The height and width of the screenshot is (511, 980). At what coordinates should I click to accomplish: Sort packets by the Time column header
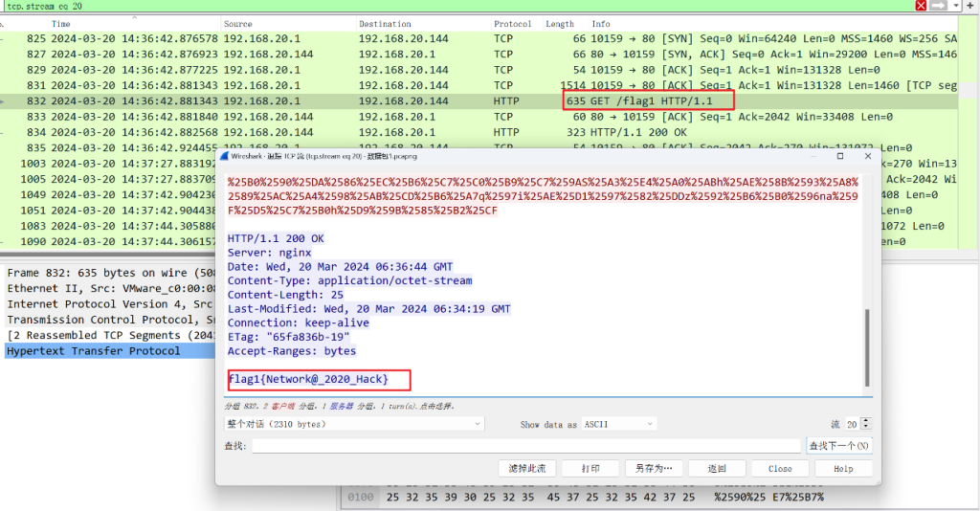[x=61, y=24]
